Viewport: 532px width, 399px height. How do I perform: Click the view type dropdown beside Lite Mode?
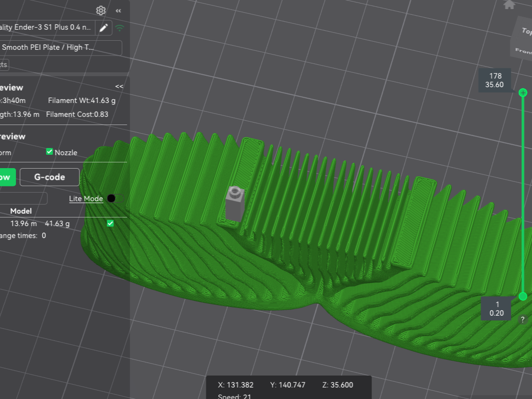23,198
